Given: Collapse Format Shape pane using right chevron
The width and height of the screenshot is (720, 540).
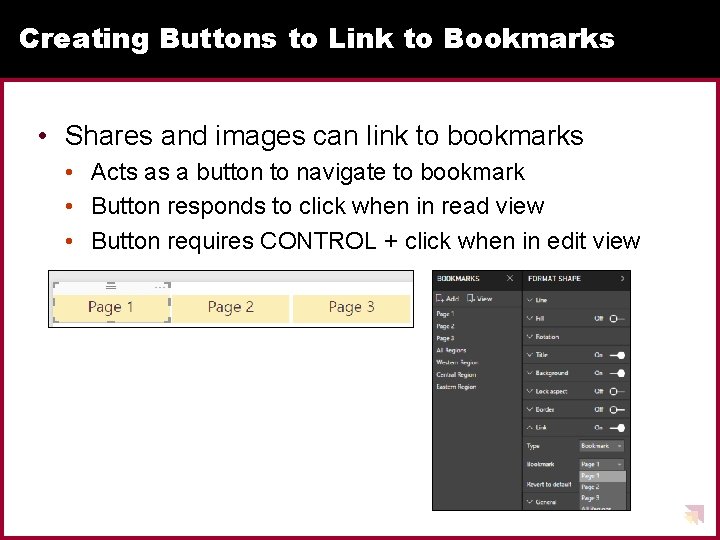Looking at the screenshot, I should (622, 278).
